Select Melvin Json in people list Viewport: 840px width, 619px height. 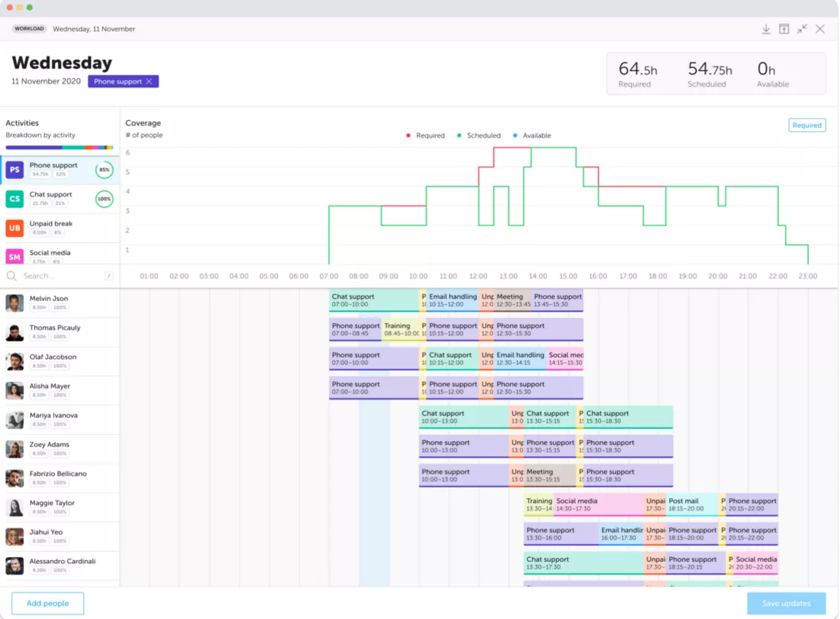point(49,299)
